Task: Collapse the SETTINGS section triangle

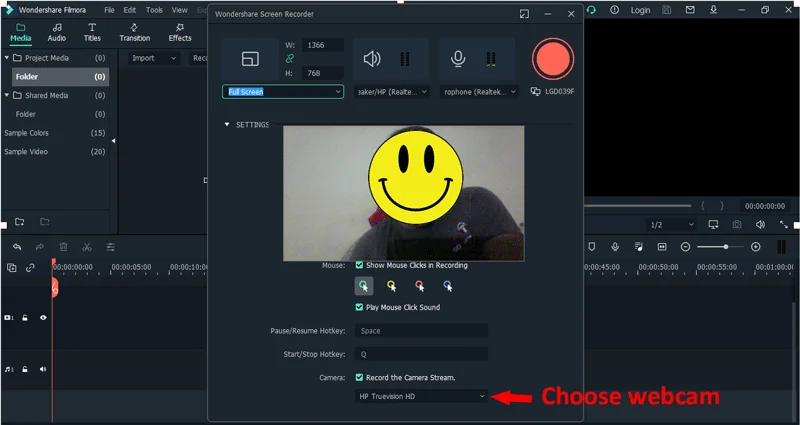Action: (x=227, y=124)
